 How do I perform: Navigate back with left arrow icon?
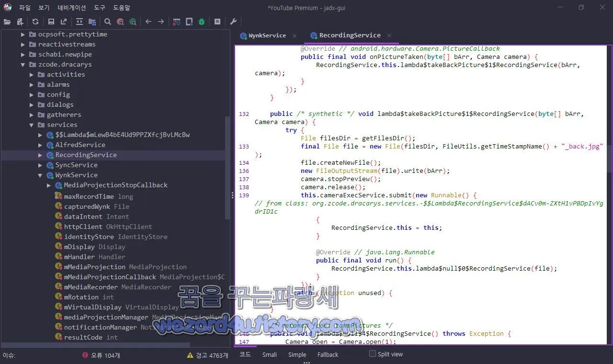click(148, 22)
